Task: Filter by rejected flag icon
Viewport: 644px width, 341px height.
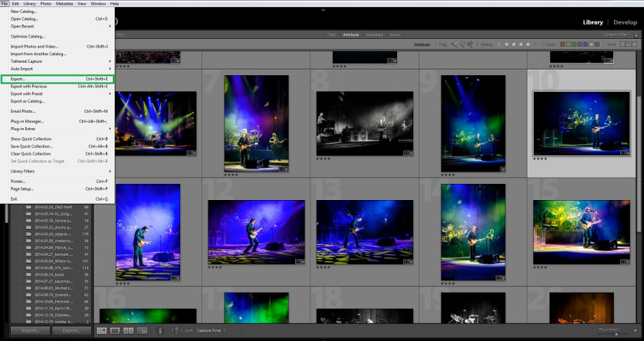Action: [x=469, y=44]
